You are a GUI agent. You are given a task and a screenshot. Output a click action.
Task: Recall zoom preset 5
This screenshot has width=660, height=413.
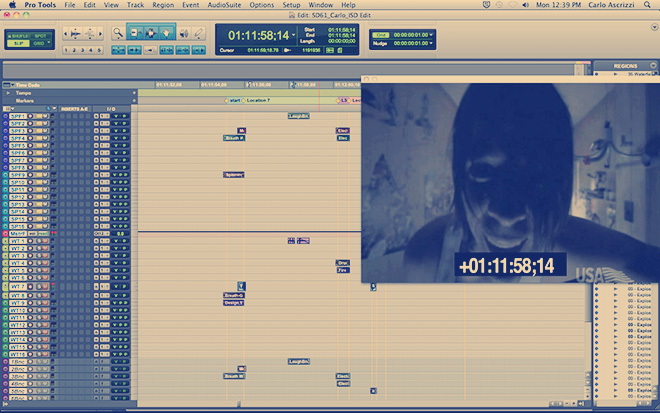(99, 50)
